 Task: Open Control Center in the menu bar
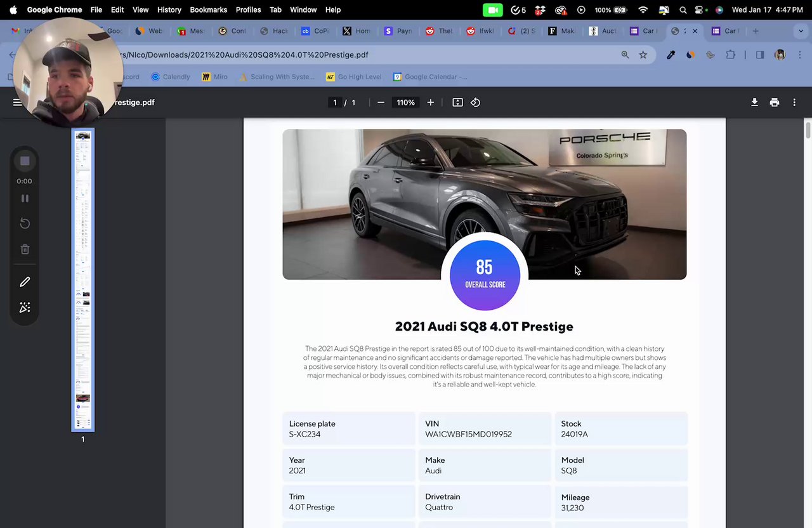[700, 10]
